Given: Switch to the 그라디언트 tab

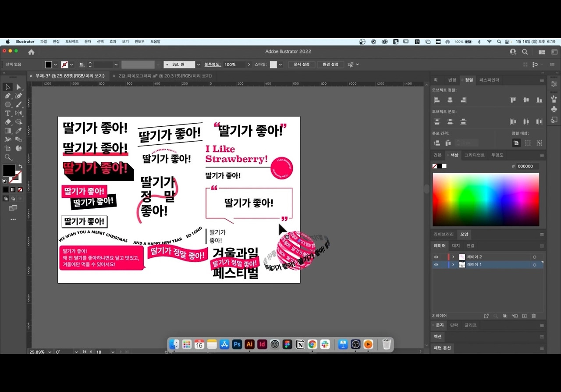Looking at the screenshot, I should pos(475,155).
